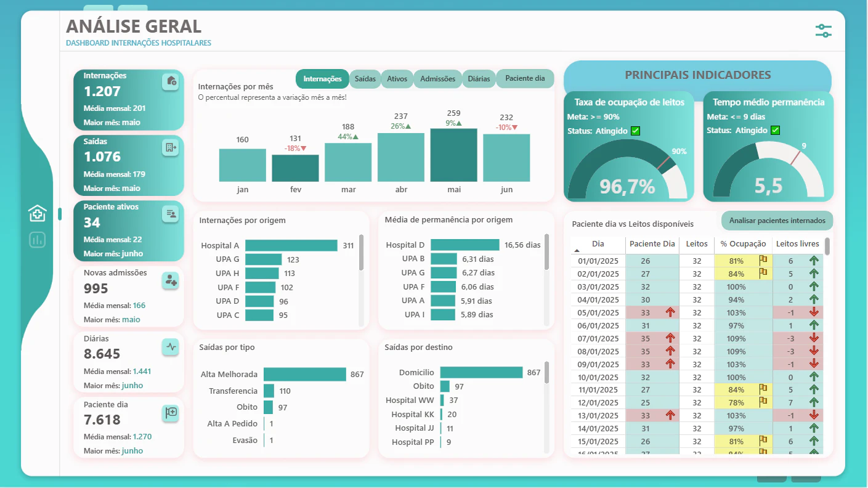This screenshot has height=488, width=868.
Task: Click the Paciente dia table vertical scrollbar
Action: (x=827, y=246)
